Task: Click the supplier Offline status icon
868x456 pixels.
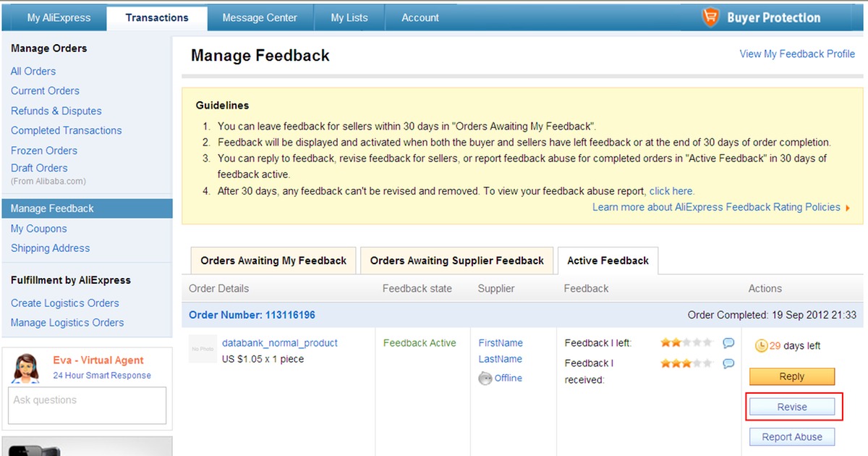Action: point(485,379)
